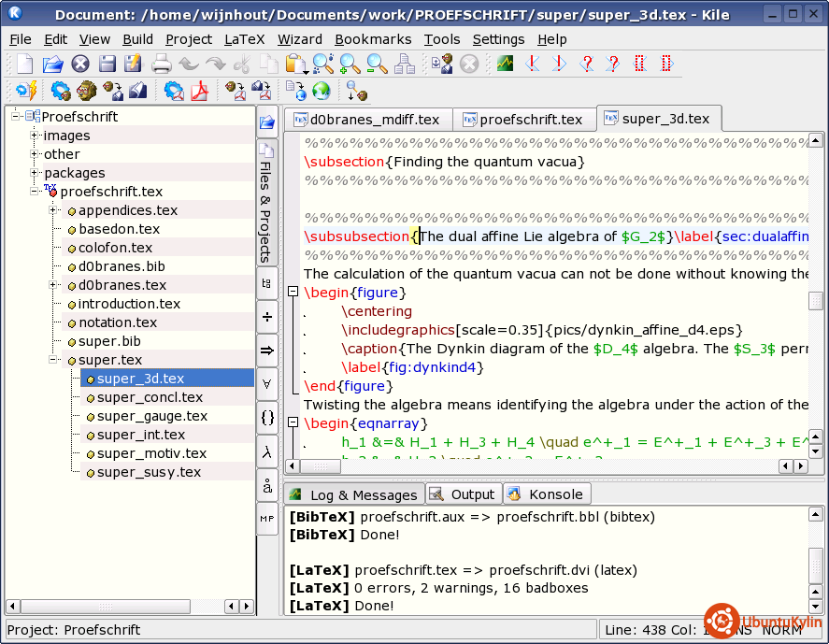Click the editor horizontal scrollbar handle
The width and height of the screenshot is (829, 644).
click(321, 466)
